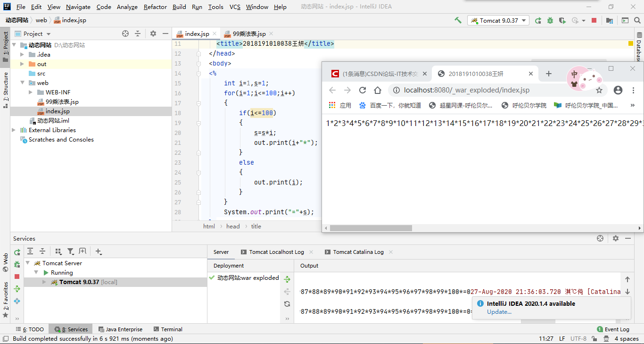Open the Structure side tool tab

pos(6,90)
